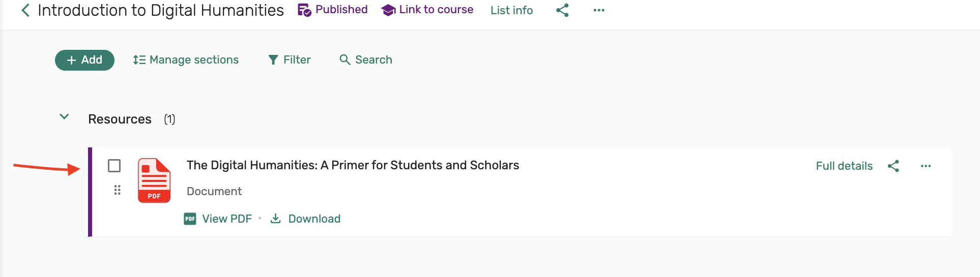
Task: Click the Published status icon
Action: (x=304, y=10)
